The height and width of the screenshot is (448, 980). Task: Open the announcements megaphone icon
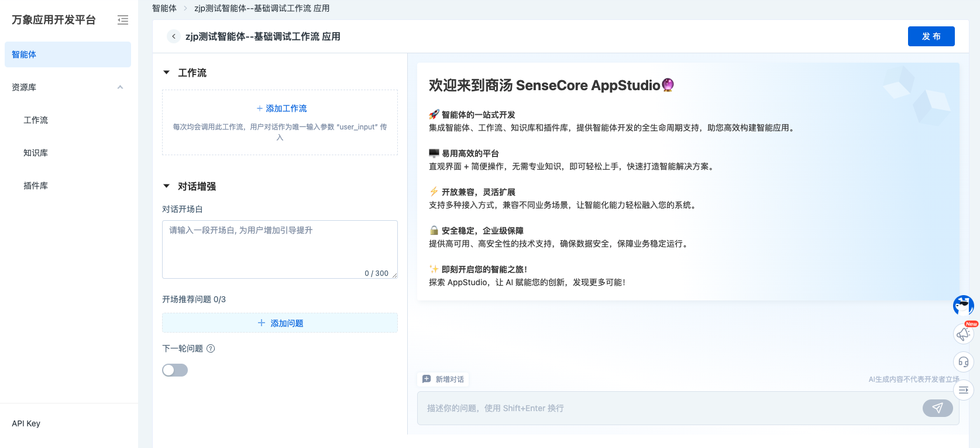963,334
